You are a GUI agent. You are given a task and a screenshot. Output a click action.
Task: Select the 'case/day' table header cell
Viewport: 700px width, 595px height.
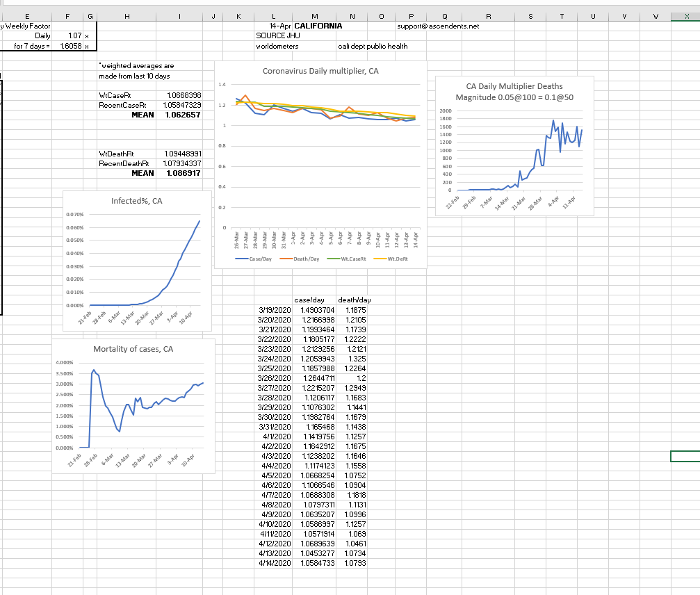(309, 300)
